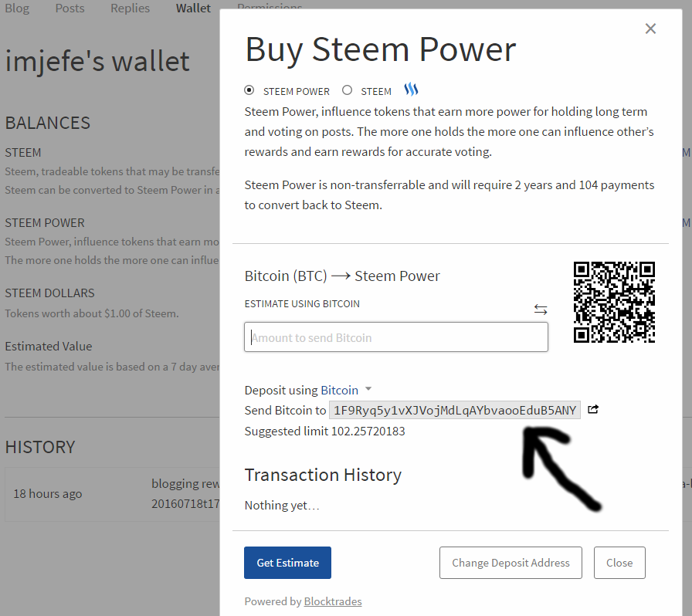The image size is (692, 616).
Task: Select the STEEM POWER radio button
Action: [249, 90]
